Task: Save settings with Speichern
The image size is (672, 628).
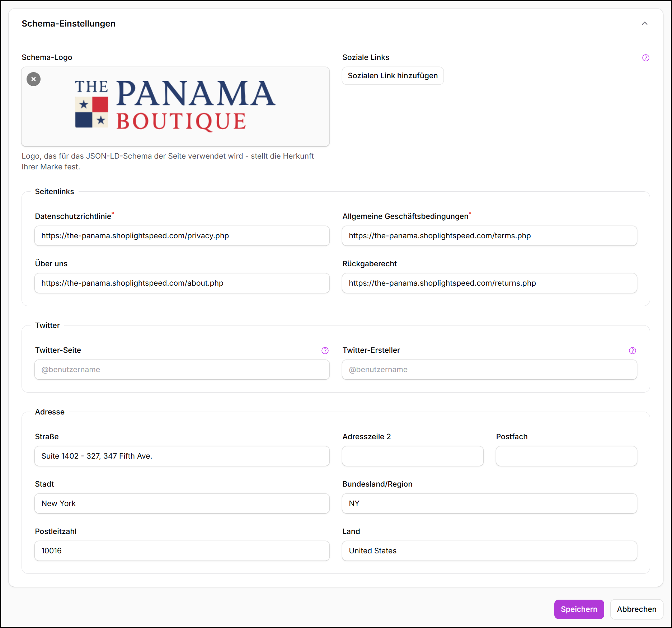Action: tap(579, 609)
